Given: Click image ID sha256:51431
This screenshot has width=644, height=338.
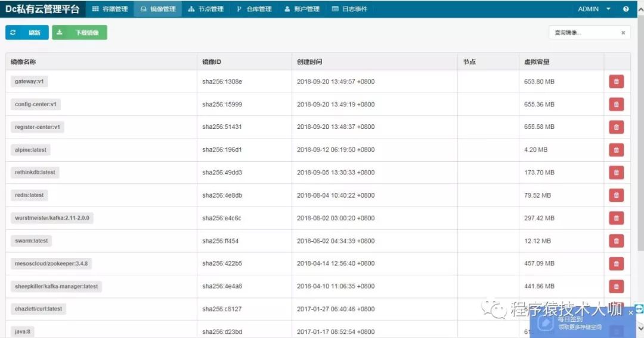Looking at the screenshot, I should [x=222, y=127].
